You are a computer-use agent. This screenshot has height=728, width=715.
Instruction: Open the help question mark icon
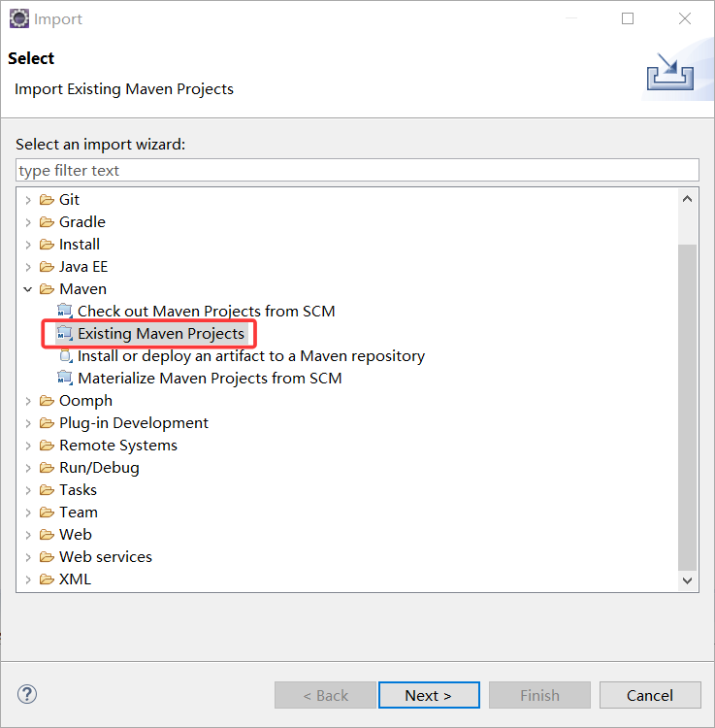pos(27,695)
